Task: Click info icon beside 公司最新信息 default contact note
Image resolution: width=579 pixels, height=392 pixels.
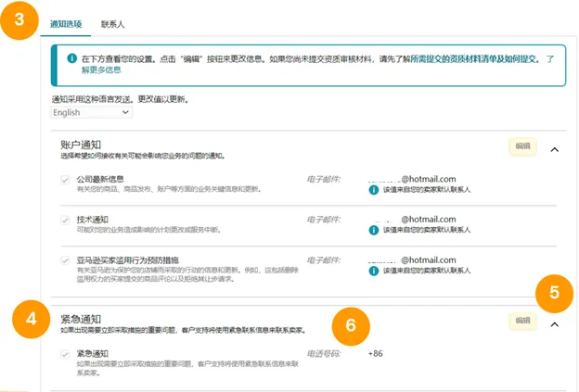Action: 375,189
